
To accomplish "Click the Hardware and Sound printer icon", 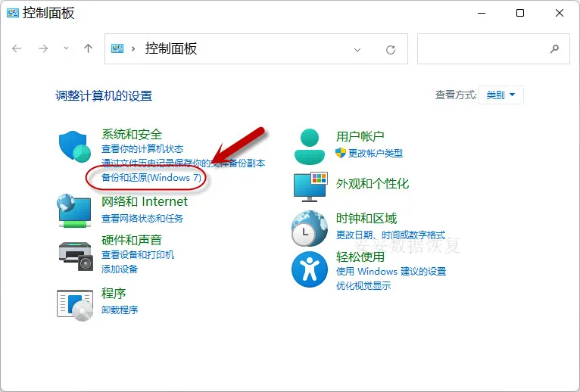I will (x=75, y=253).
